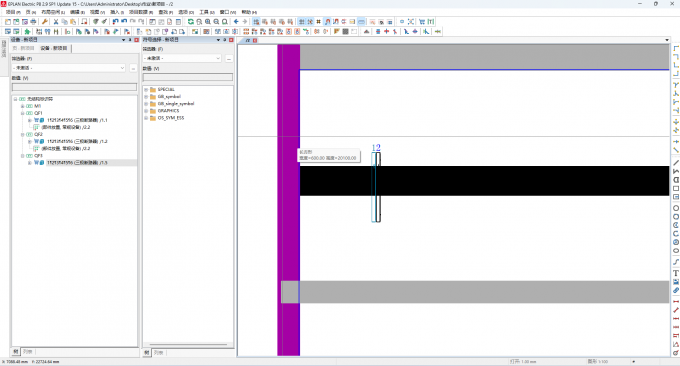Collapse the QF1 device node
Viewport: 680px width, 366px height.
[x=23, y=113]
